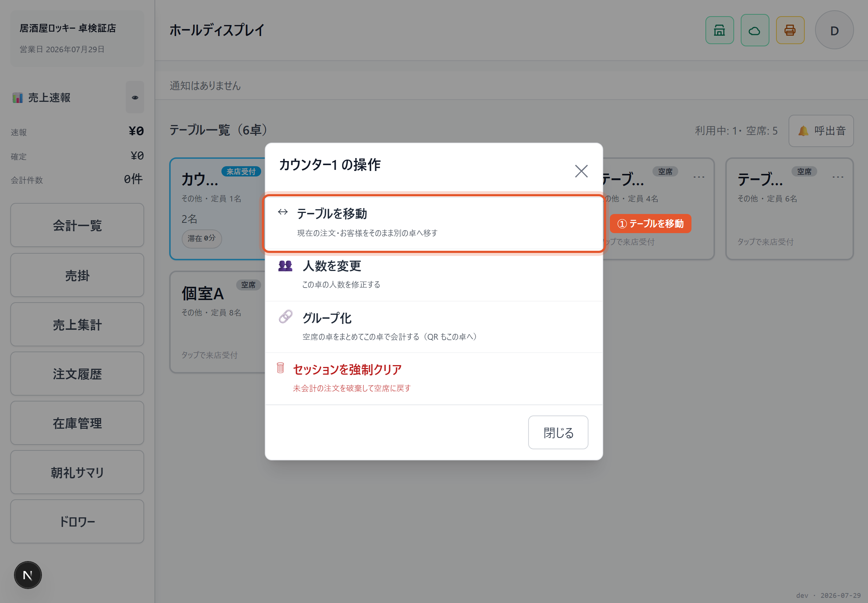Select 人数を変更 option

[x=433, y=275]
